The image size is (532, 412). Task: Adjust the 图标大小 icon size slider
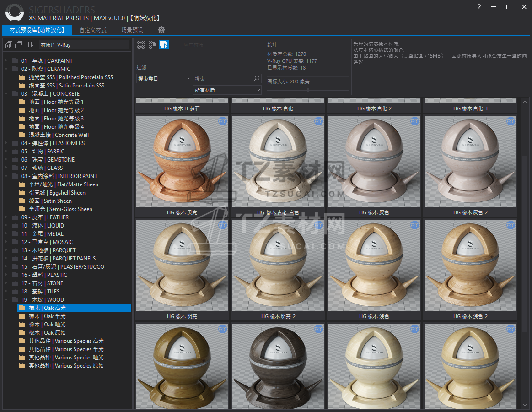click(x=308, y=90)
